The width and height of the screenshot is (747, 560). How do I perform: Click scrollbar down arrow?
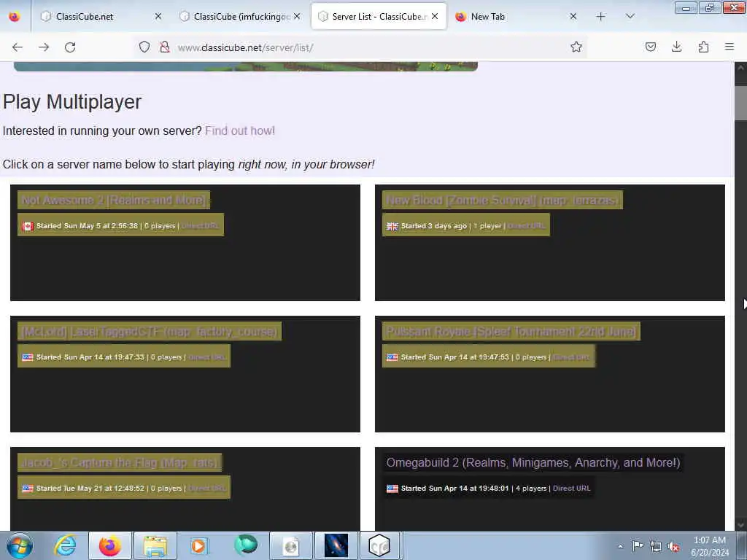tap(740, 525)
